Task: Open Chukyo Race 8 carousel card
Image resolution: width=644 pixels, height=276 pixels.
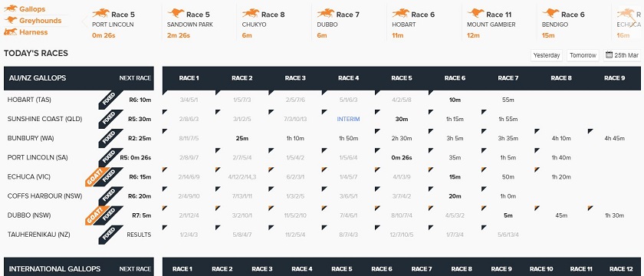Action: [x=274, y=25]
